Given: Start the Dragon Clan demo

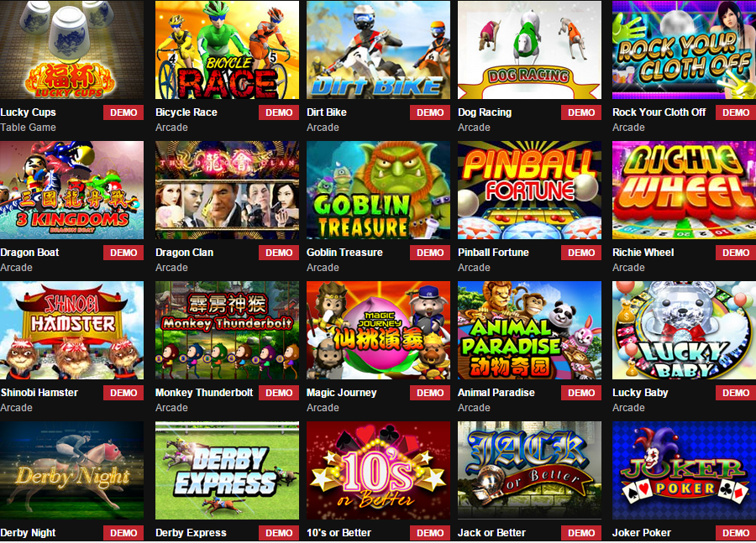Looking at the screenshot, I should 279,253.
